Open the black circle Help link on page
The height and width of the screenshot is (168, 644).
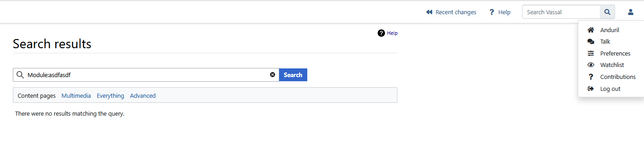387,33
